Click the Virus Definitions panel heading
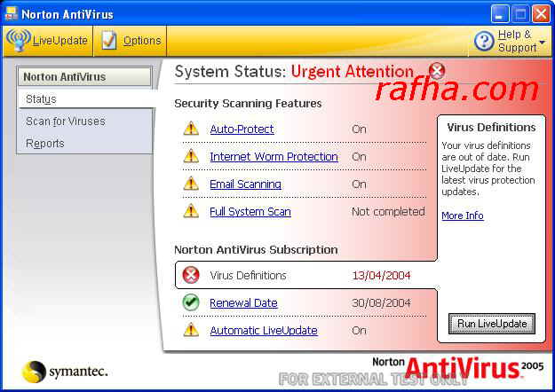 point(491,127)
